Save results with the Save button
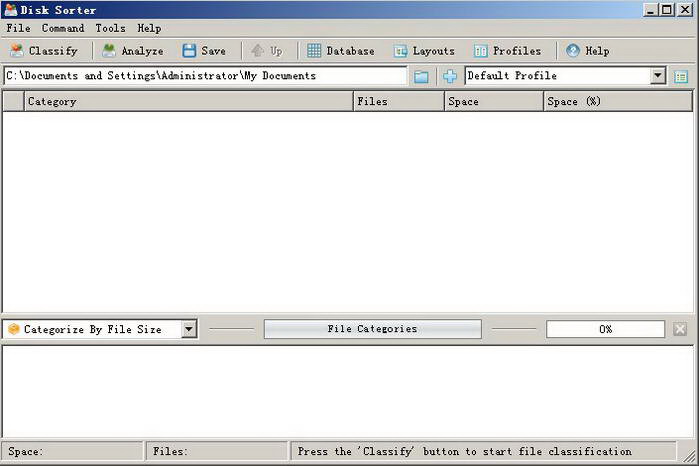Image resolution: width=700 pixels, height=466 pixels. click(204, 51)
